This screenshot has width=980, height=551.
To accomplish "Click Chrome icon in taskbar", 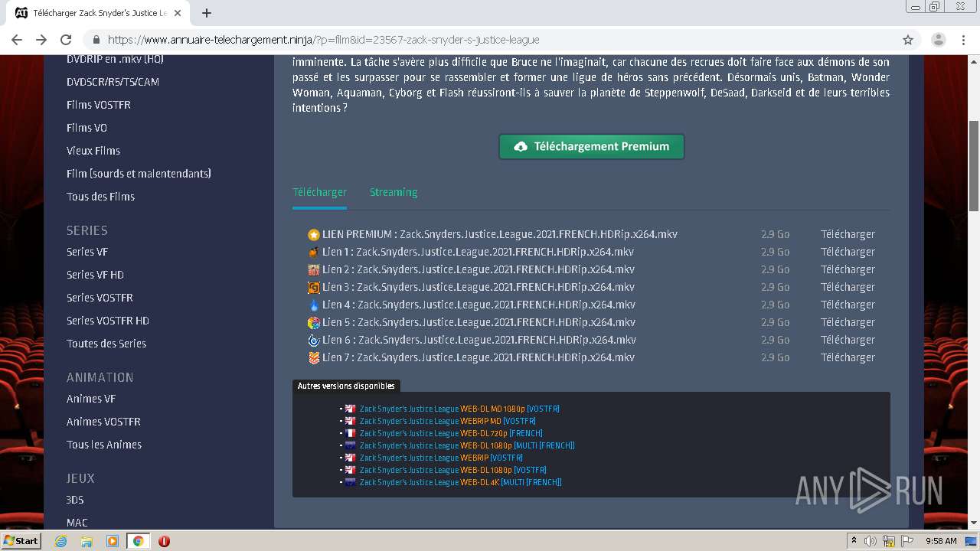I will click(138, 541).
